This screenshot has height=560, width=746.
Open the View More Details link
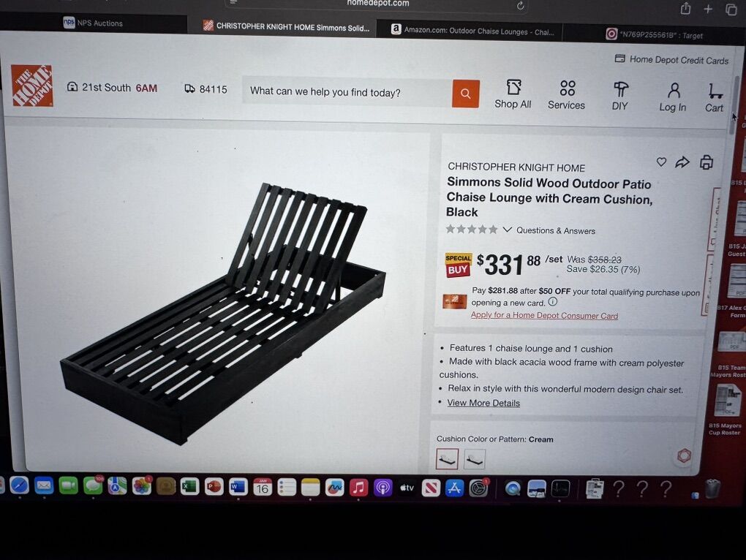pos(483,403)
